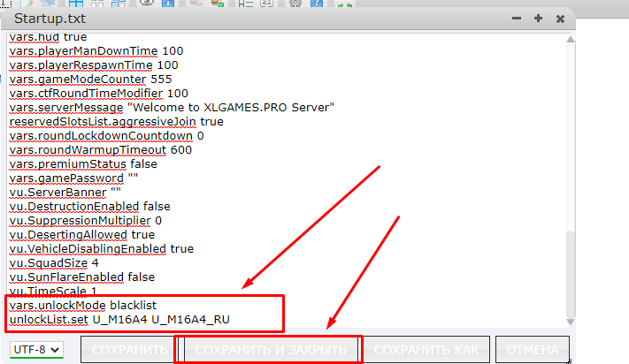Viewport: 629px width, 364px height.
Task: Click the line 'vu.DestructionEnabled false'
Action: pos(90,206)
